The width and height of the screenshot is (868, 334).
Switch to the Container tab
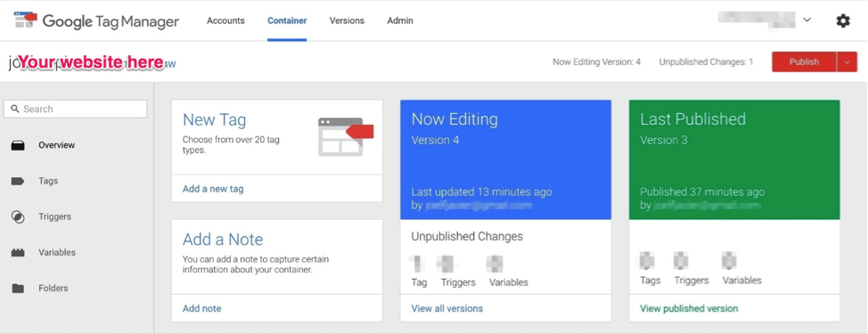[x=287, y=20]
